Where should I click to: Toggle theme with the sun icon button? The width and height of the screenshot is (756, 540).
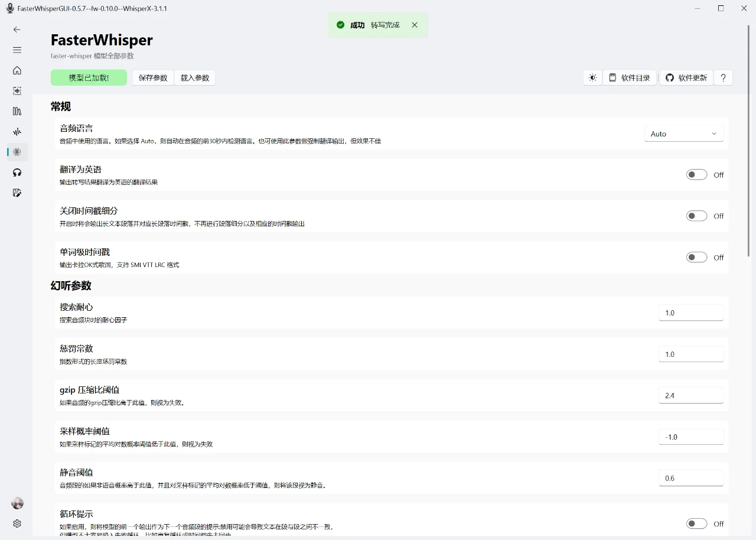click(592, 77)
